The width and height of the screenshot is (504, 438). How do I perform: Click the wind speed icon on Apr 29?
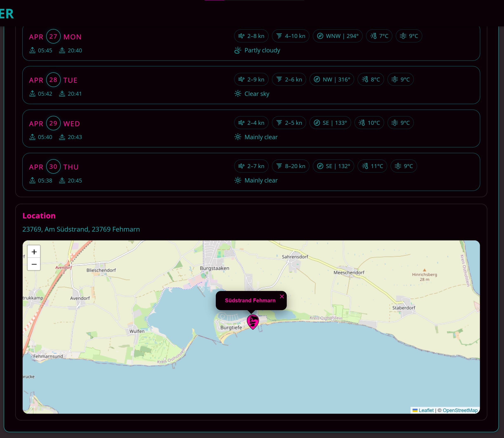(241, 123)
